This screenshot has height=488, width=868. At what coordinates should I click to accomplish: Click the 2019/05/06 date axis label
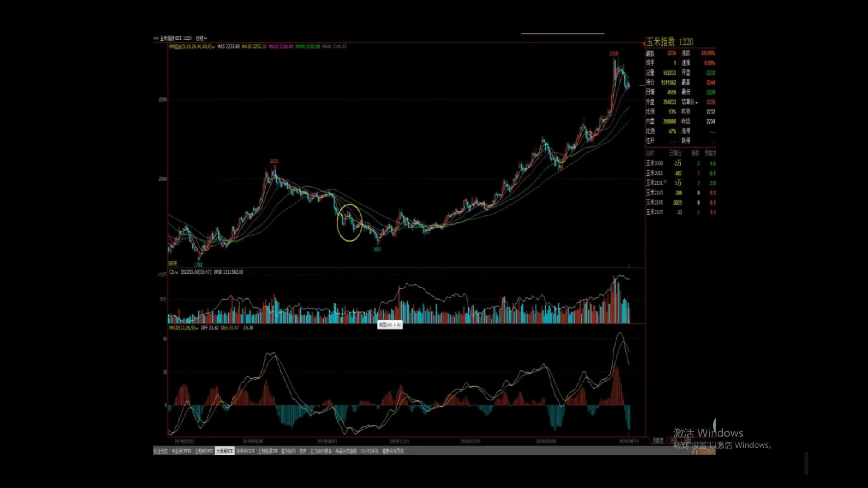point(253,441)
